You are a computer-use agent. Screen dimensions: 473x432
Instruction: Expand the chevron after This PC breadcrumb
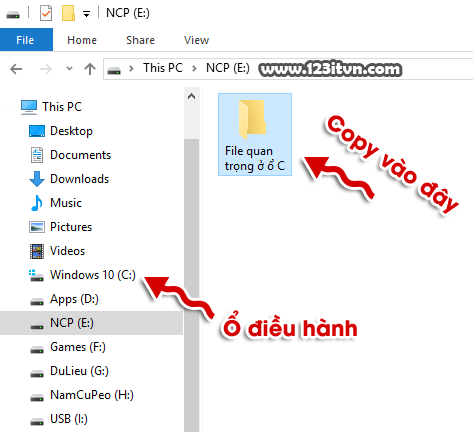[194, 69]
